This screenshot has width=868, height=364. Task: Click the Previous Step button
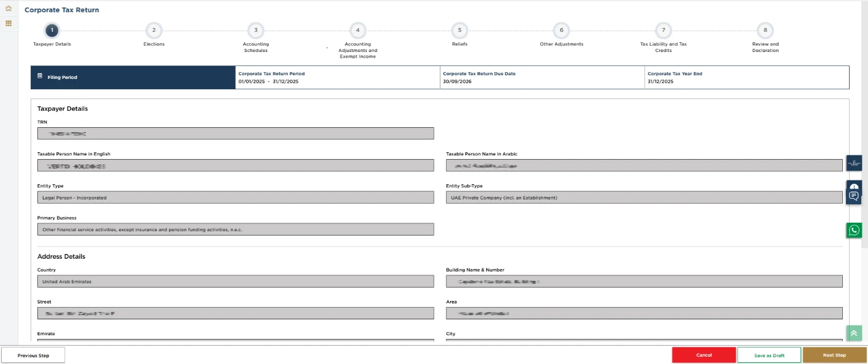33,355
